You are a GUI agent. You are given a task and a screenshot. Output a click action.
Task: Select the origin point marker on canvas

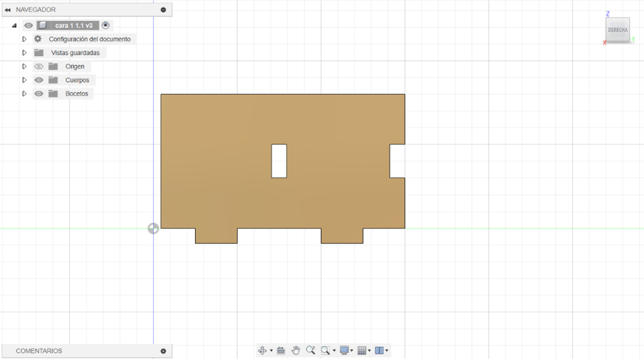click(x=153, y=229)
